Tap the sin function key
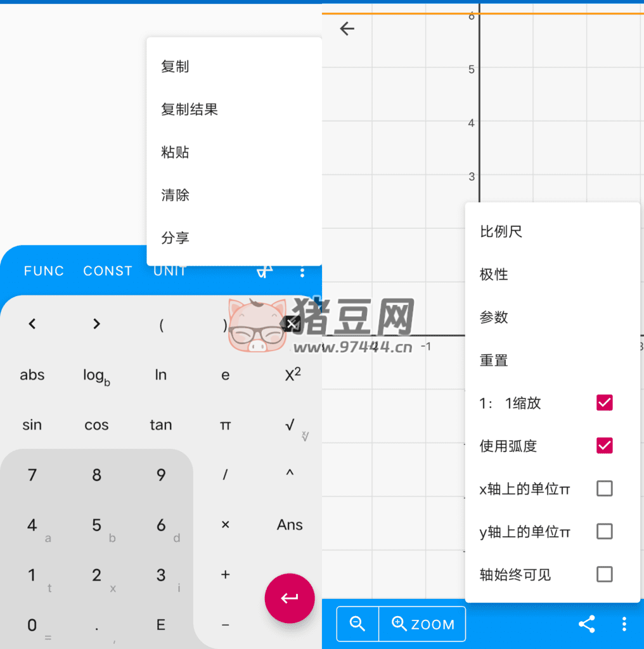644x649 pixels. [32, 425]
